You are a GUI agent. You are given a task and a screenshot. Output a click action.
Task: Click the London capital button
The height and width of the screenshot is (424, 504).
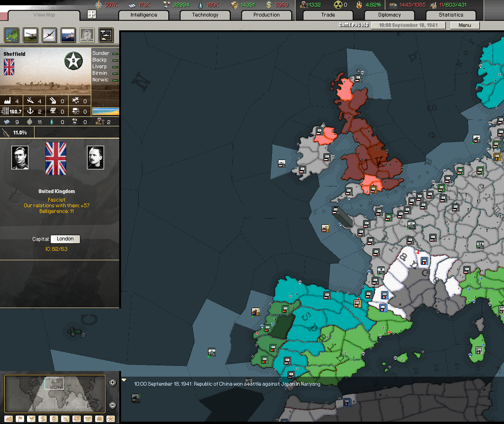click(65, 238)
